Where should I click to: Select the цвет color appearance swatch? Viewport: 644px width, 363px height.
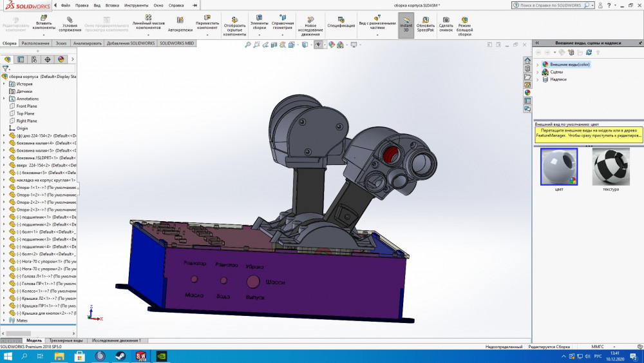tap(558, 167)
